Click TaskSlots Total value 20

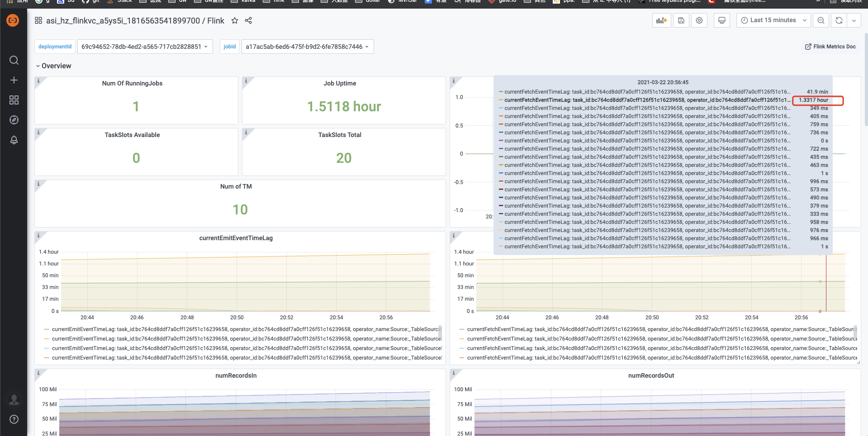coord(344,158)
